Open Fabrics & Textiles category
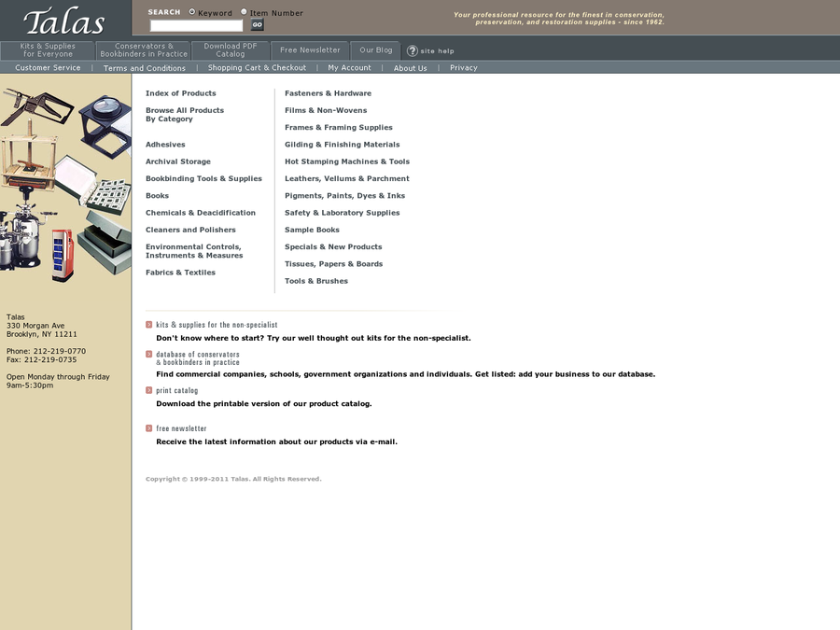This screenshot has width=840, height=630. (x=180, y=273)
